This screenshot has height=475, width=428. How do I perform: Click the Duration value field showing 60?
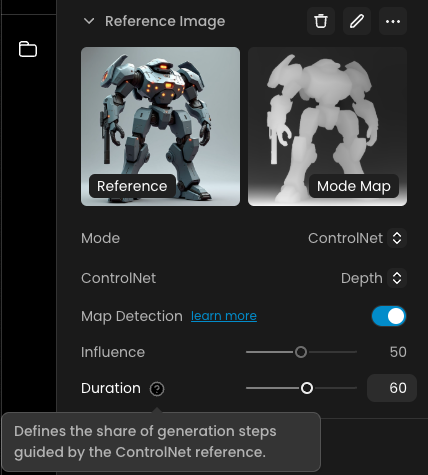point(392,388)
